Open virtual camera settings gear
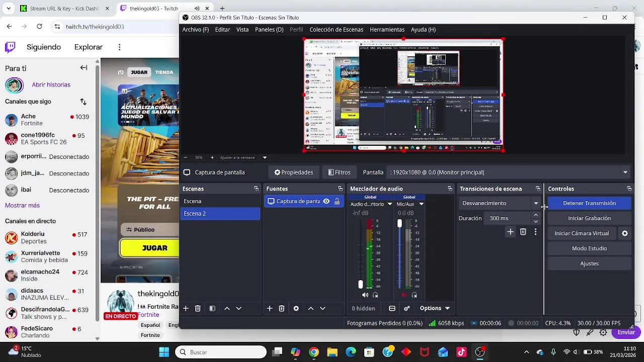Viewport: 644px width, 362px height. click(625, 233)
